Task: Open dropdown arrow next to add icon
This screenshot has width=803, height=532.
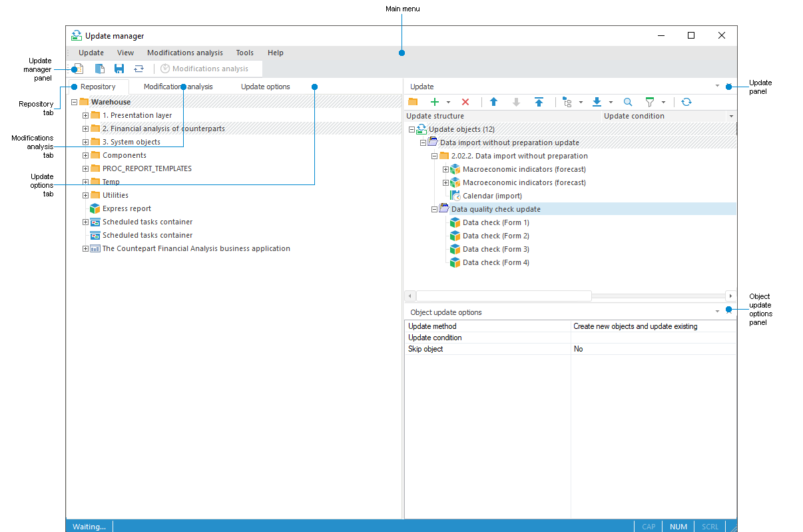Action: [x=448, y=103]
